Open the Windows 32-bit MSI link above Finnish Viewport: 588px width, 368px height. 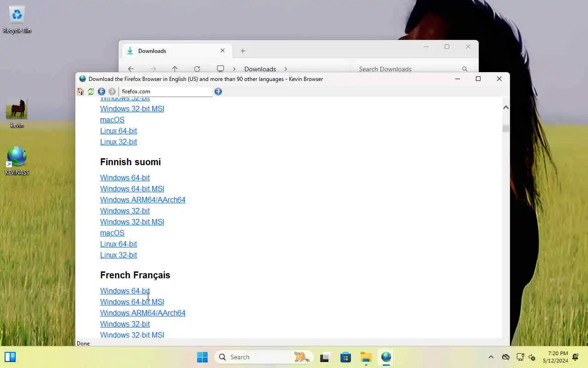(132, 109)
